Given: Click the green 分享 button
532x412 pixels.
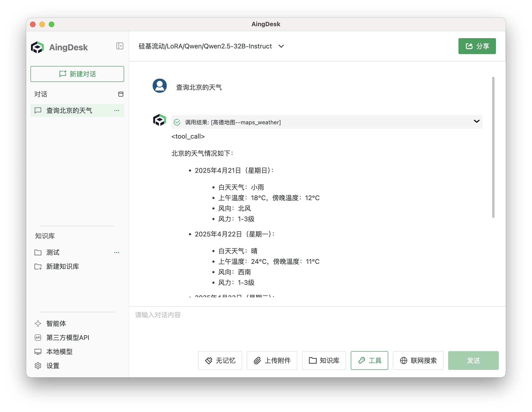Looking at the screenshot, I should [477, 46].
